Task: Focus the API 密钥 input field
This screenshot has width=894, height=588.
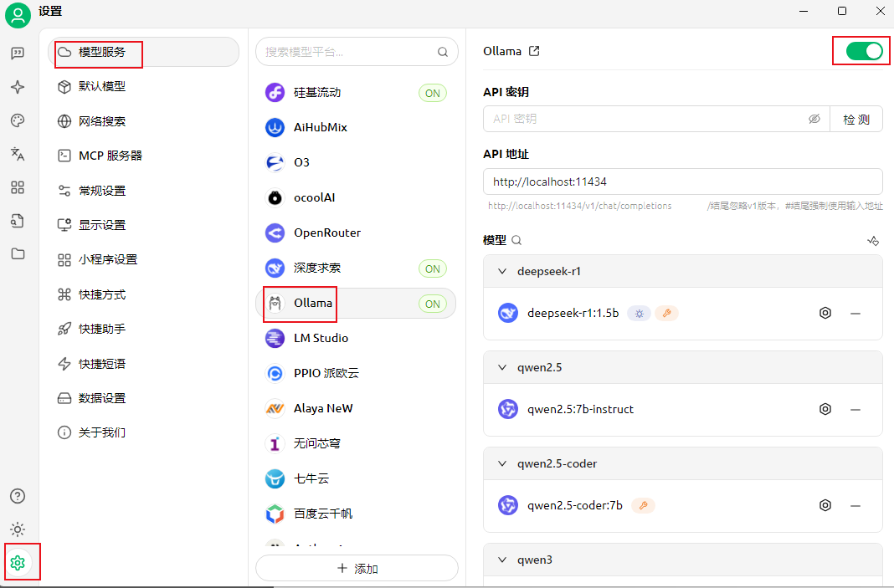Action: point(656,119)
